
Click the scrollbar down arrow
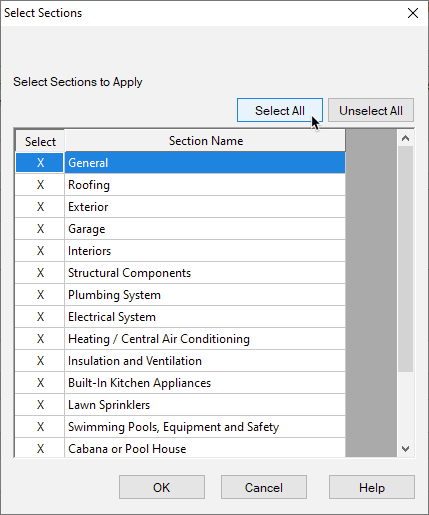click(405, 449)
